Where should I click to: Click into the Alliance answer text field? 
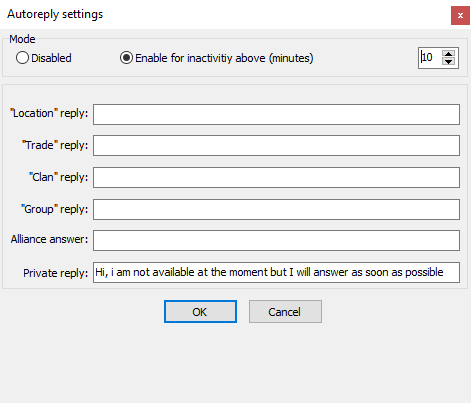pyautogui.click(x=276, y=240)
